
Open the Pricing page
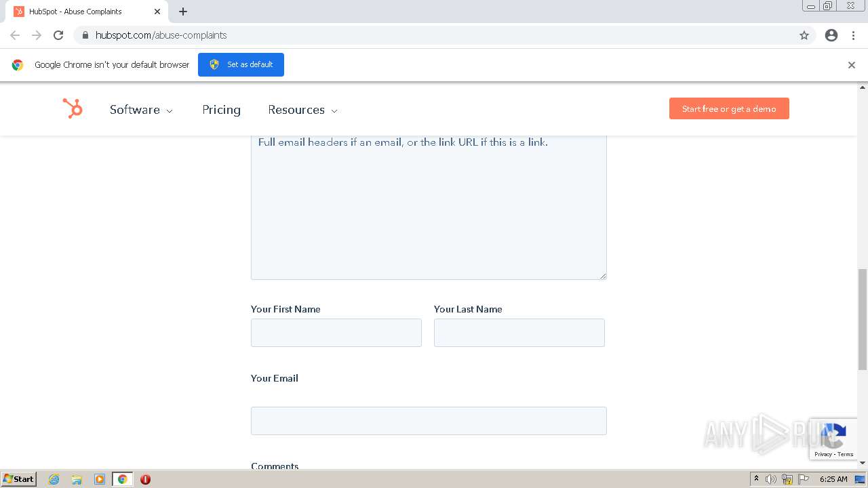pyautogui.click(x=221, y=110)
